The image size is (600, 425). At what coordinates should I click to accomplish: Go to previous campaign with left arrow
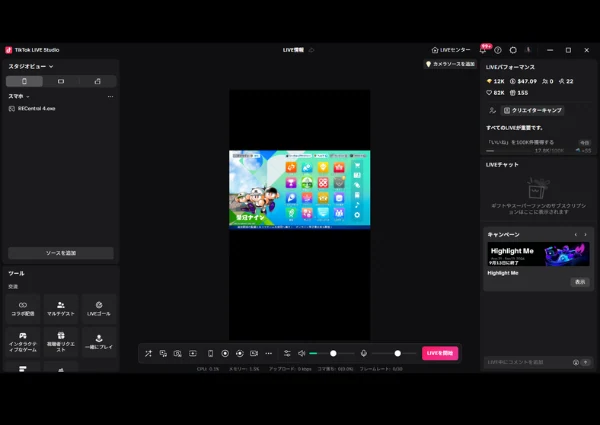click(x=576, y=234)
